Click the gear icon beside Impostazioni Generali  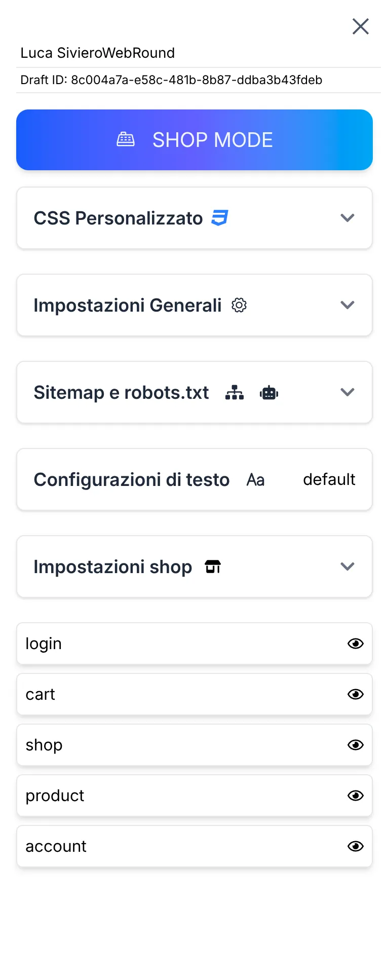point(239,305)
